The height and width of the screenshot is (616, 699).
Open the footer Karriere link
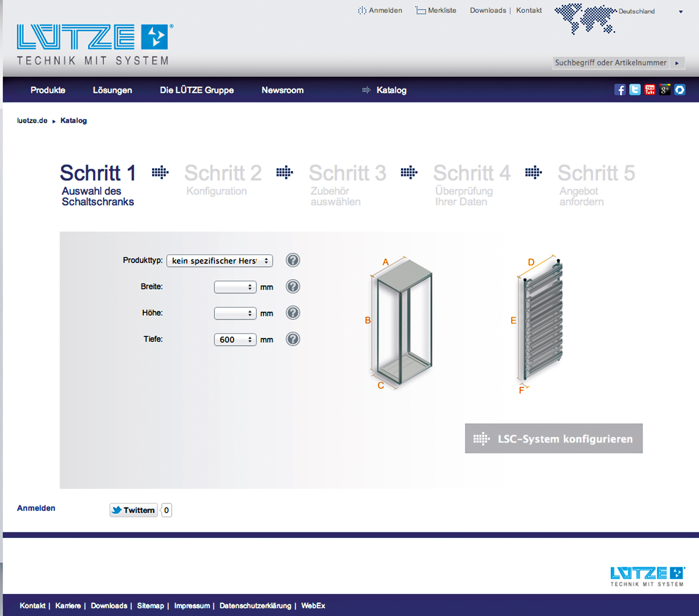[68, 605]
